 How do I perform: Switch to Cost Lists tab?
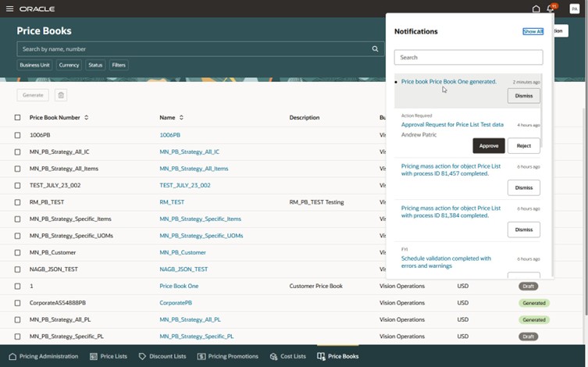[x=288, y=356]
